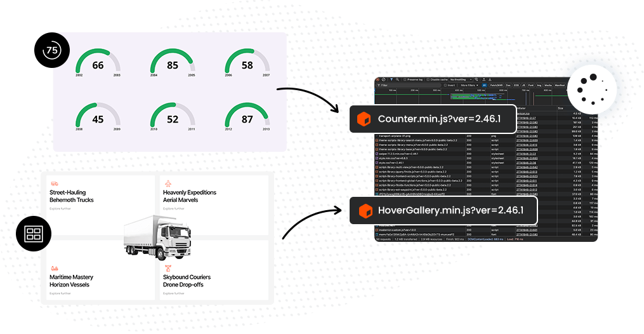Screen dimensions: 644x334
Task: Click the red stop recording button
Action: [x=378, y=79]
